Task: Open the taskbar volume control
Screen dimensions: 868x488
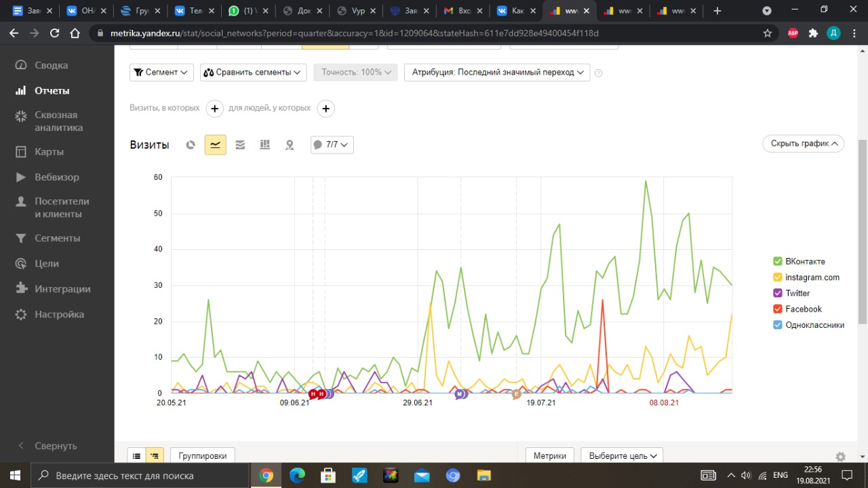Action: coord(746,476)
